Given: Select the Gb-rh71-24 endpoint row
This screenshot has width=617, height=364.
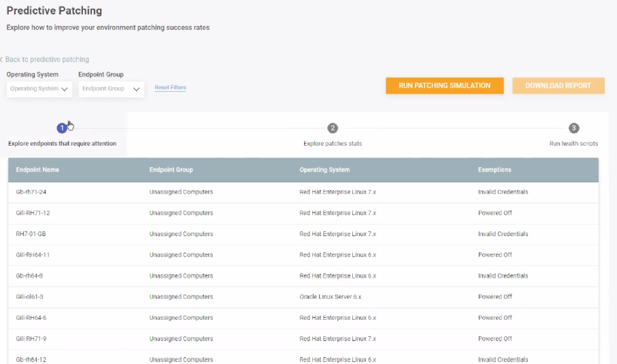Looking at the screenshot, I should [303, 192].
